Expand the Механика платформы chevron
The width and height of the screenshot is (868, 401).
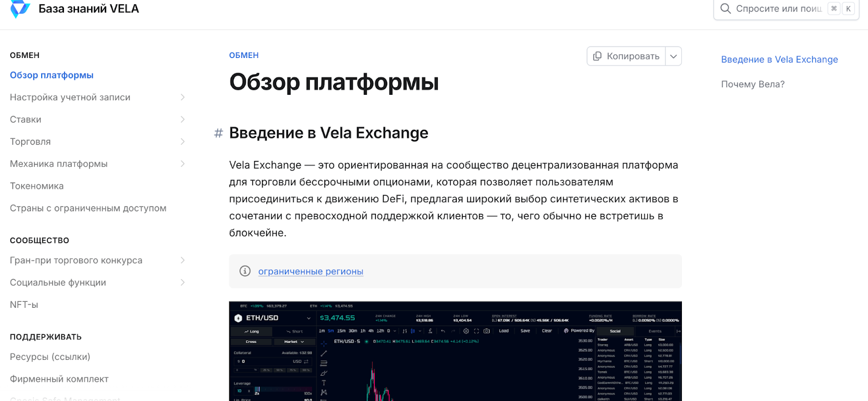[x=183, y=164]
